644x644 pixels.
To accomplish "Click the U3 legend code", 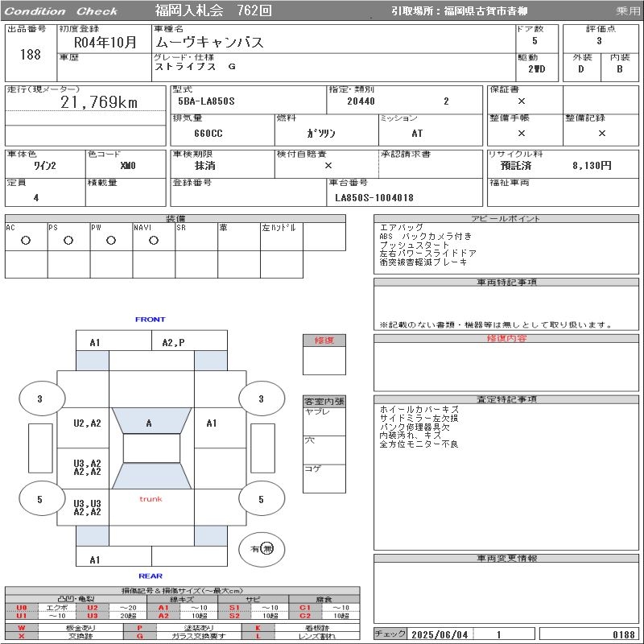I will point(93,616).
